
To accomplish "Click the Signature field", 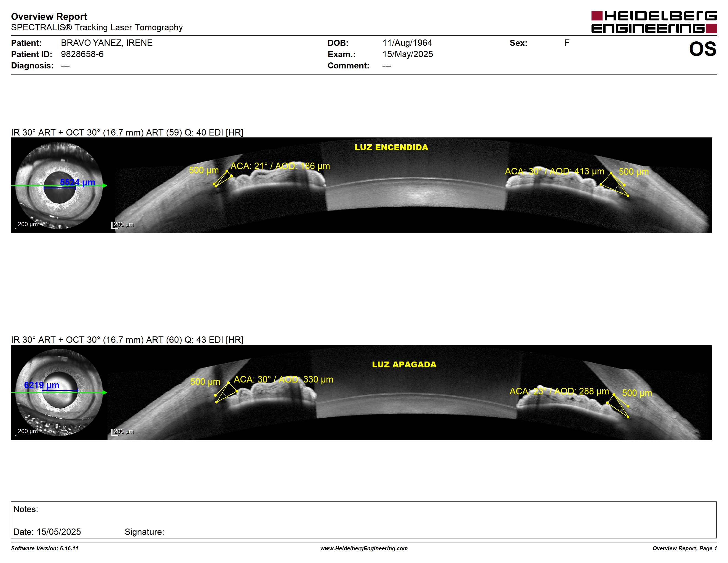I will click(x=144, y=532).
